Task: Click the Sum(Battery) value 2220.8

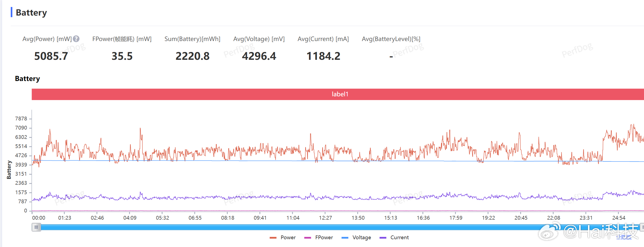Action: [192, 56]
